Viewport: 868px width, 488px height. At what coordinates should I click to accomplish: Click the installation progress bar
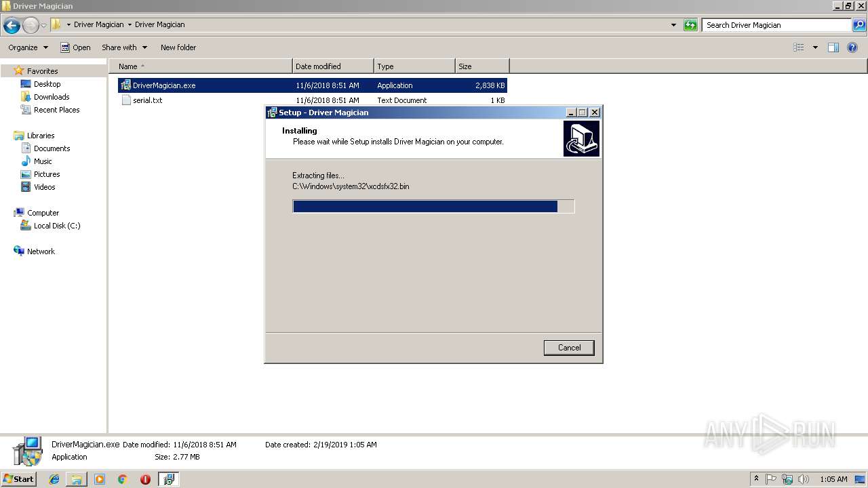pyautogui.click(x=433, y=206)
